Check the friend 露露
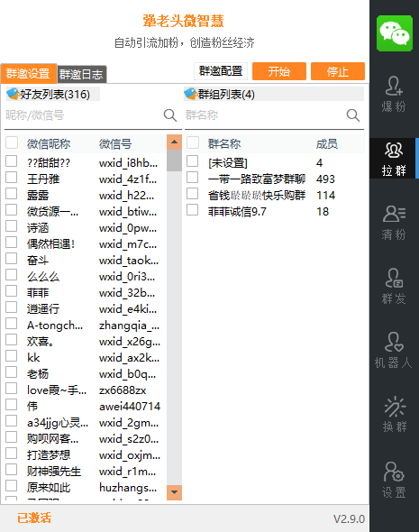 point(12,194)
